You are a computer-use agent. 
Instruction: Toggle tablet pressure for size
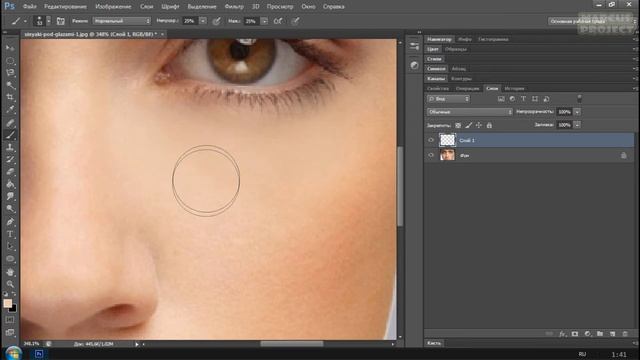click(295, 21)
